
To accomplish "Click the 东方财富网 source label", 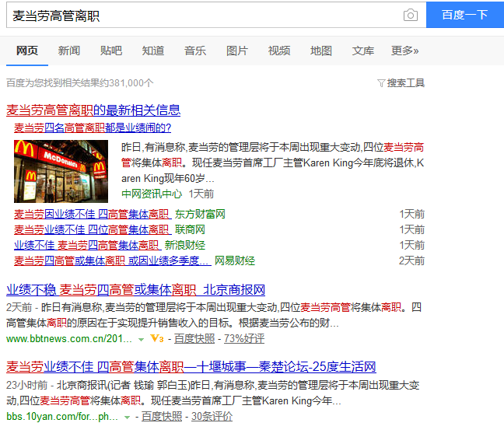I will pyautogui.click(x=200, y=214).
